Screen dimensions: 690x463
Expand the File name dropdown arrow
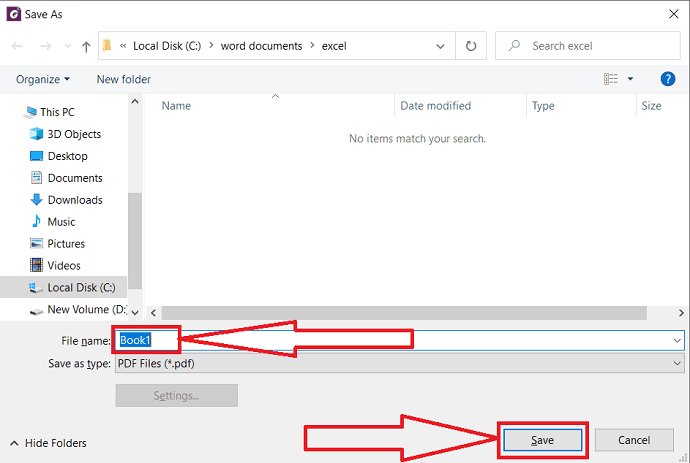(x=677, y=341)
